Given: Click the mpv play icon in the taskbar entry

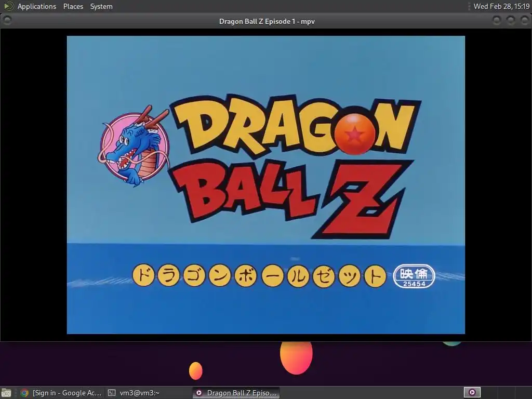Looking at the screenshot, I should [x=199, y=393].
